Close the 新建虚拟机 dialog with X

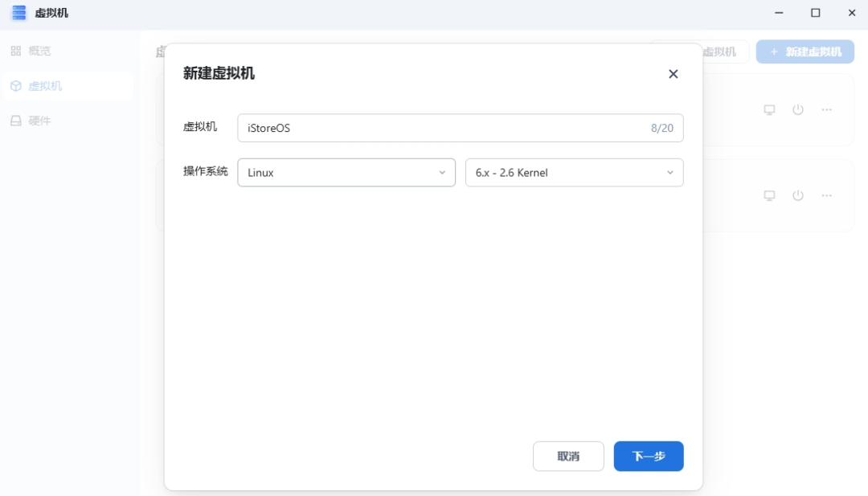pos(674,74)
